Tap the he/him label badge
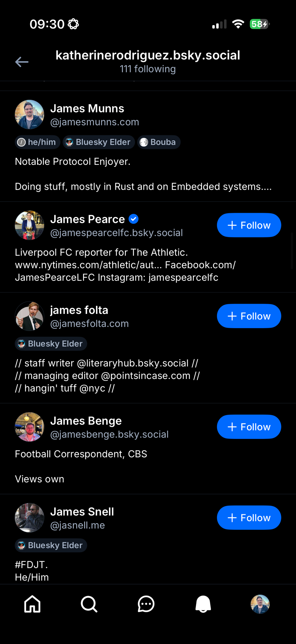Screen dimensions: 296x644 (x=37, y=142)
